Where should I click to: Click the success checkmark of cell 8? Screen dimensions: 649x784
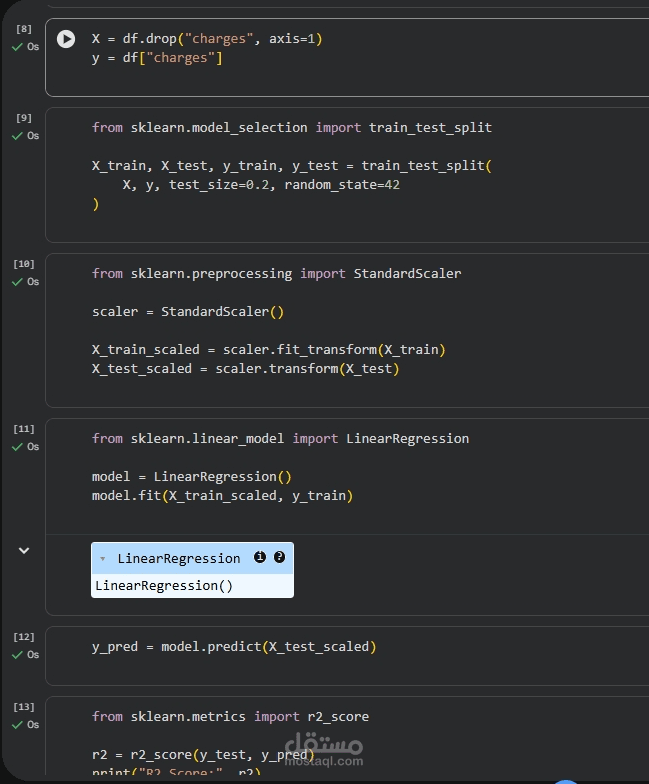coord(18,47)
